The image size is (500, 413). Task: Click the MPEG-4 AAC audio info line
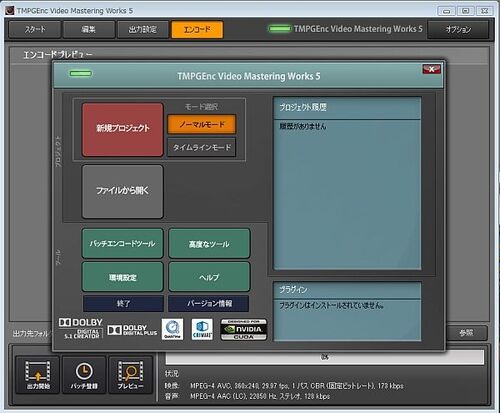point(260,396)
